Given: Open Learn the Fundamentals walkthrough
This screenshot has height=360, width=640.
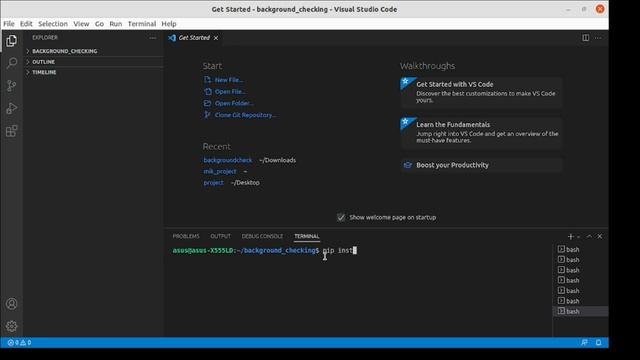Looking at the screenshot, I should (482, 133).
